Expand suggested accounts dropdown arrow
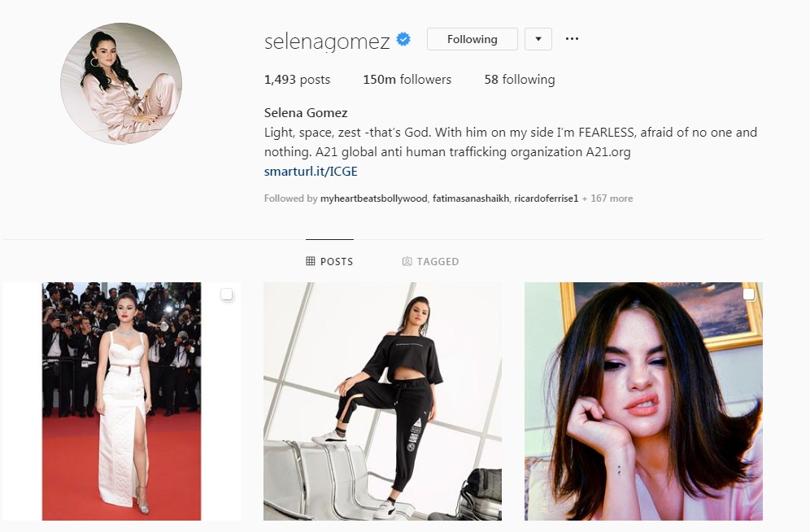Viewport: 810px width, 532px height. (x=538, y=39)
